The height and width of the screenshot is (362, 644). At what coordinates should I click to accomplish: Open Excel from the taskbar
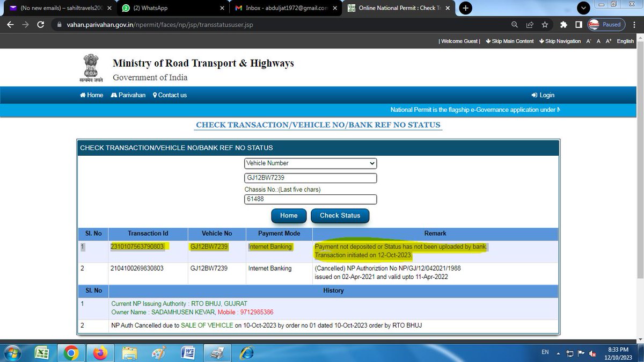[x=41, y=353]
